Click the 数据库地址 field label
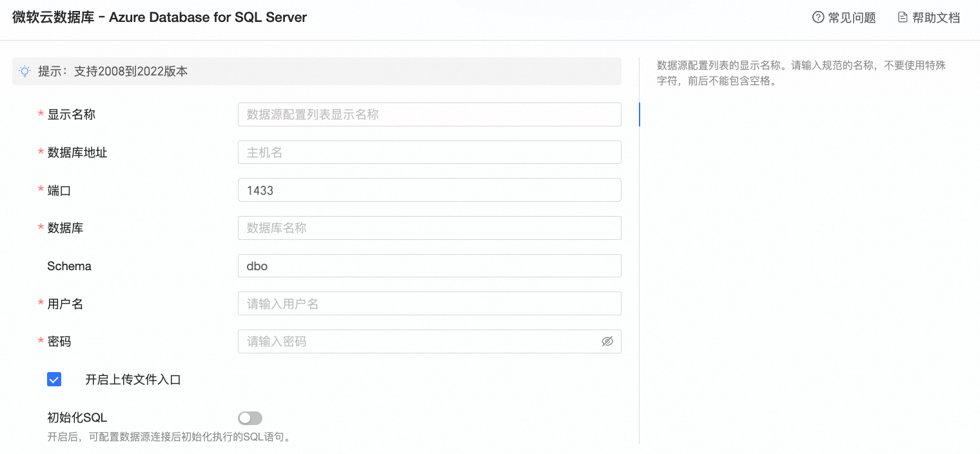This screenshot has width=980, height=454. pos(77,153)
